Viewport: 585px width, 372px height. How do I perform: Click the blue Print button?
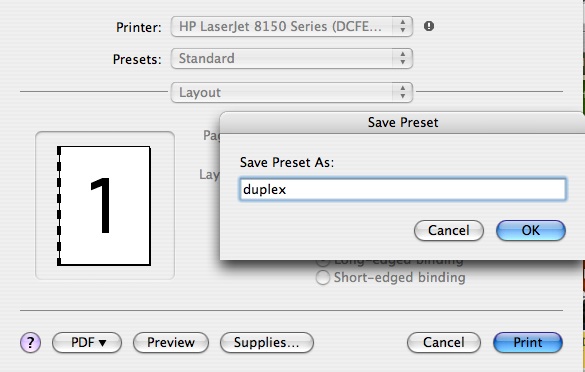[528, 343]
